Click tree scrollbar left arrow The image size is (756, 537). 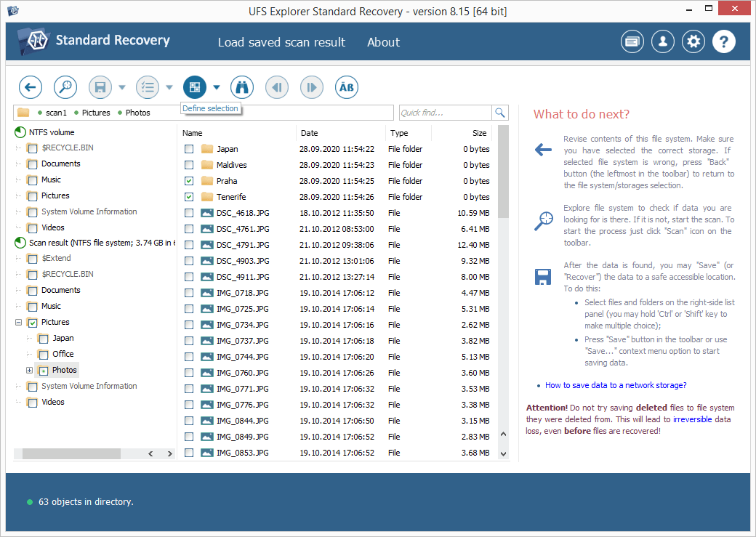(150, 453)
